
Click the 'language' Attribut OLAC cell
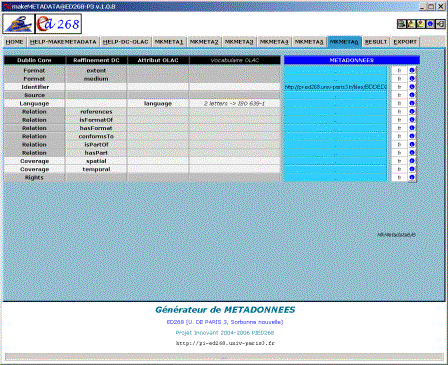(x=158, y=103)
